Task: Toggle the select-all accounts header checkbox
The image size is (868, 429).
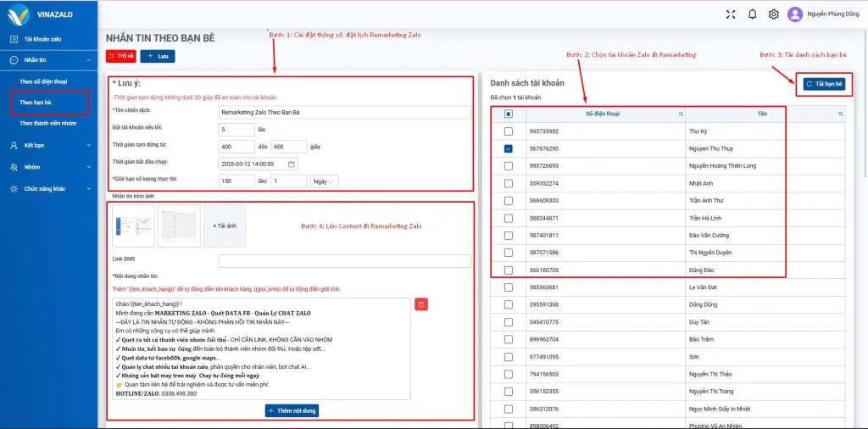Action: click(x=508, y=114)
